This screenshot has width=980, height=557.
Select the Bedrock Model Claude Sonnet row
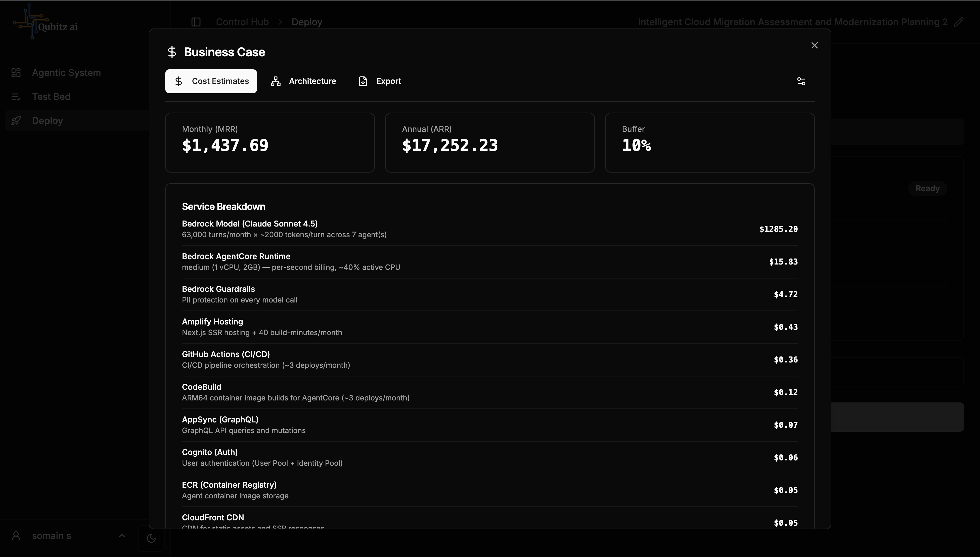point(489,229)
